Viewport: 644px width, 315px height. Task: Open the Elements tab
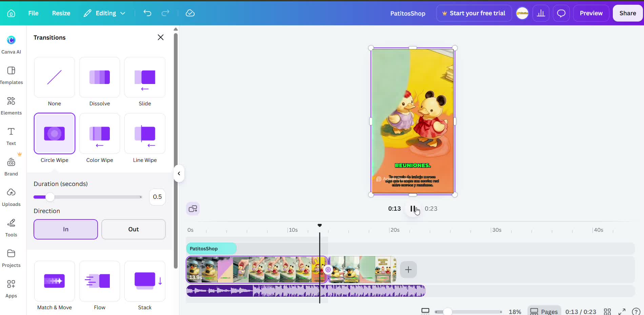(x=11, y=106)
